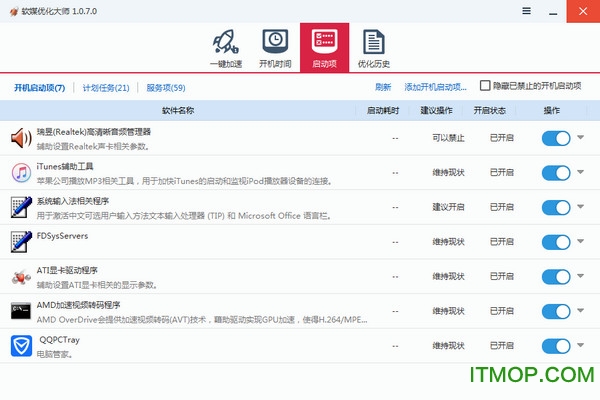Click 电脑管家 description text

[x=54, y=354]
